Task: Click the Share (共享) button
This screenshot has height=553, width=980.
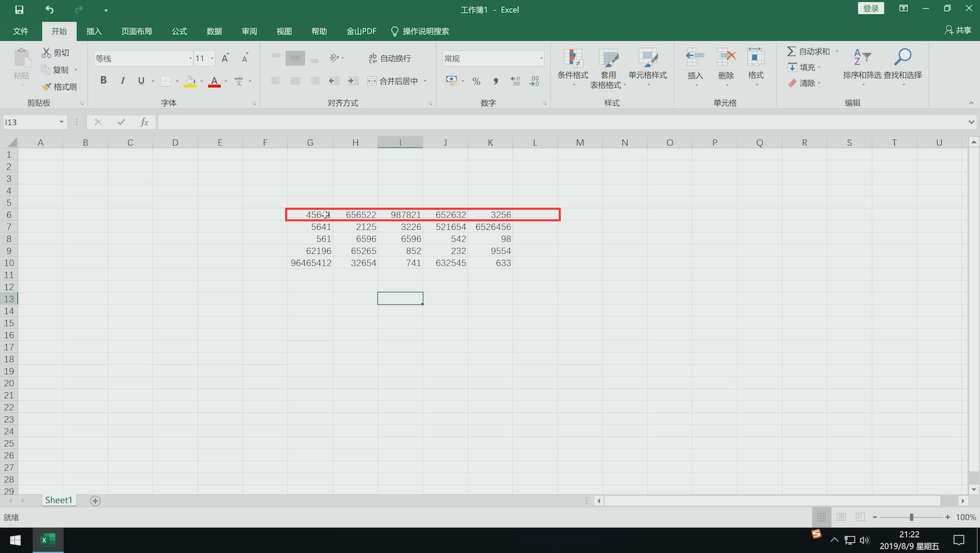Action: pos(958,31)
